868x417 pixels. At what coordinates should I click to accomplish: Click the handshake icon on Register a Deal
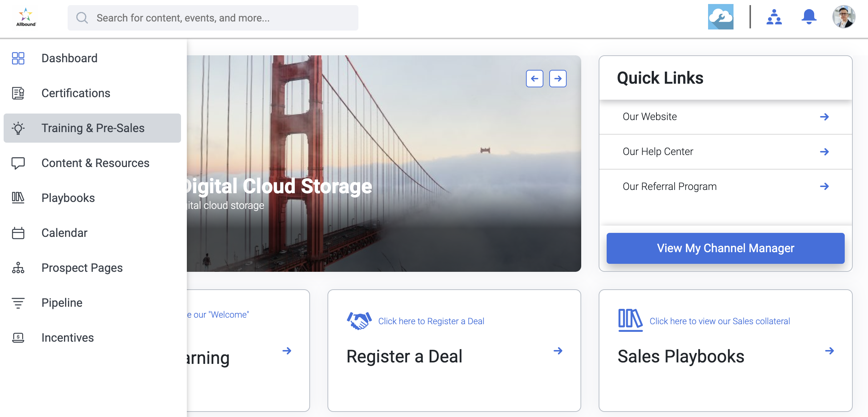coord(359,321)
